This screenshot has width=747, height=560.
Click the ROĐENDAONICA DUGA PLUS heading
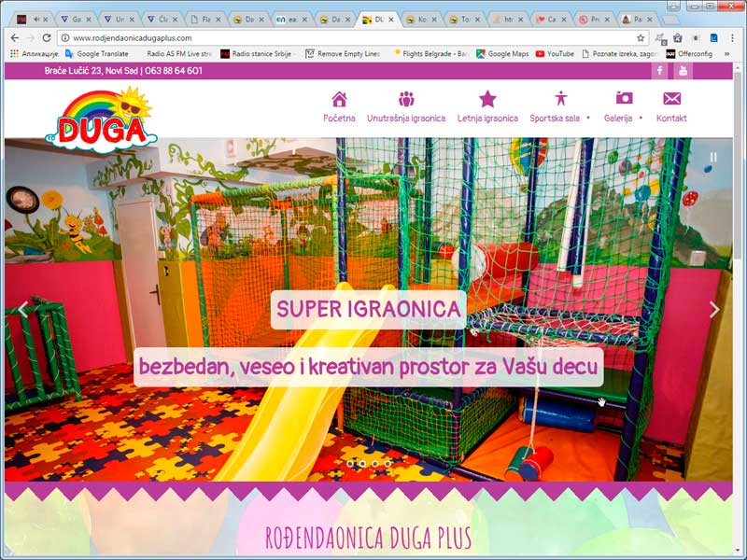[368, 539]
